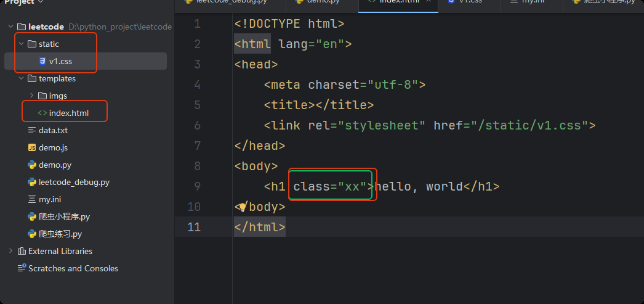Click the leetcode_debug.py Python icon in tree
This screenshot has height=304, width=644.
32,183
